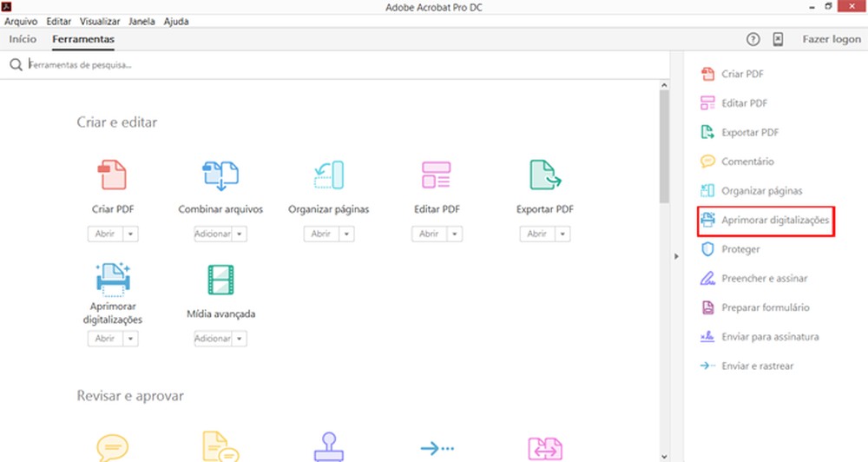
Task: Open the Janela menu
Action: [x=141, y=21]
